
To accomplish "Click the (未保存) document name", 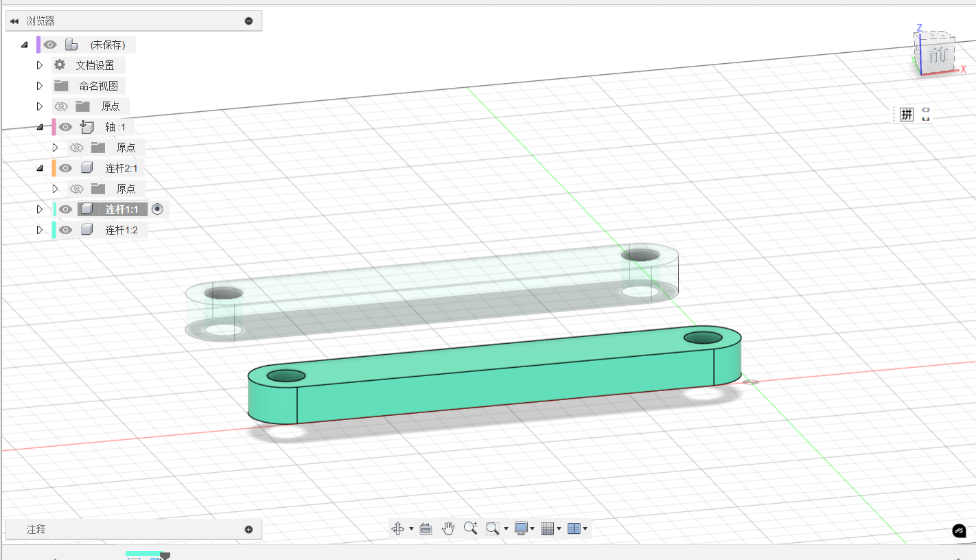I will pyautogui.click(x=108, y=45).
